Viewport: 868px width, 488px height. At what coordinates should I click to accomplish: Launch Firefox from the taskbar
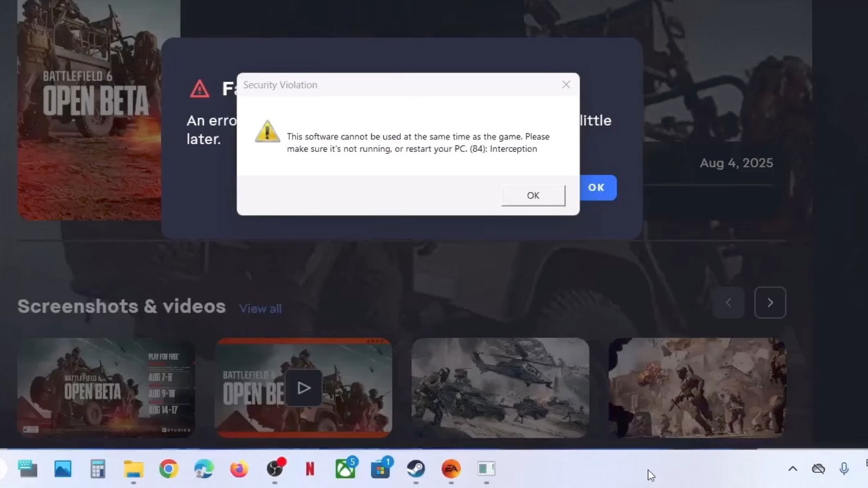[x=239, y=468]
